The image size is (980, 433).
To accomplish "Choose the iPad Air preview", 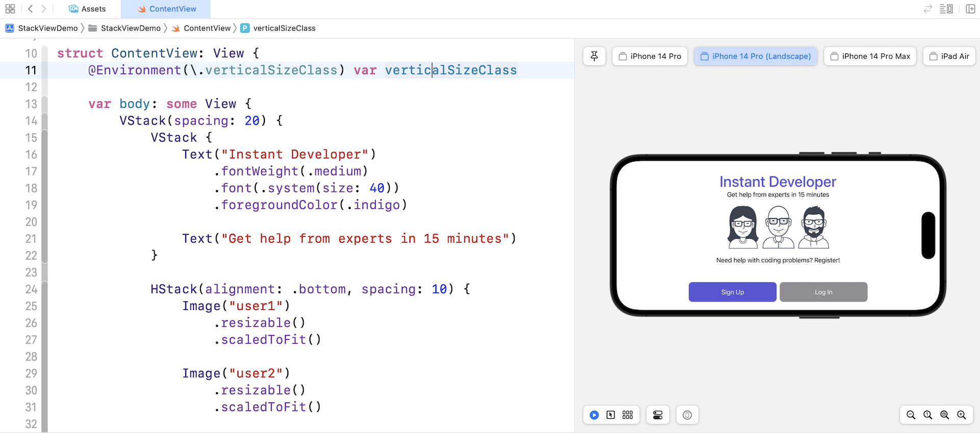I will pos(949,56).
